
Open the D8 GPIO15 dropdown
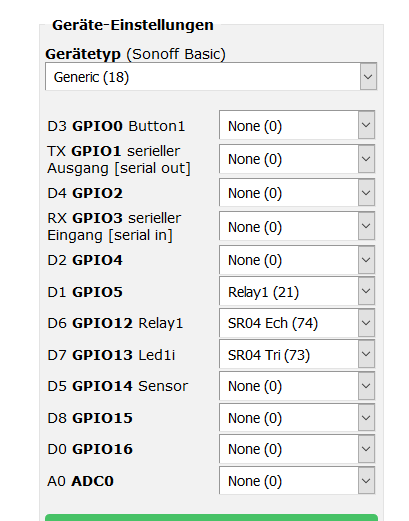click(297, 418)
